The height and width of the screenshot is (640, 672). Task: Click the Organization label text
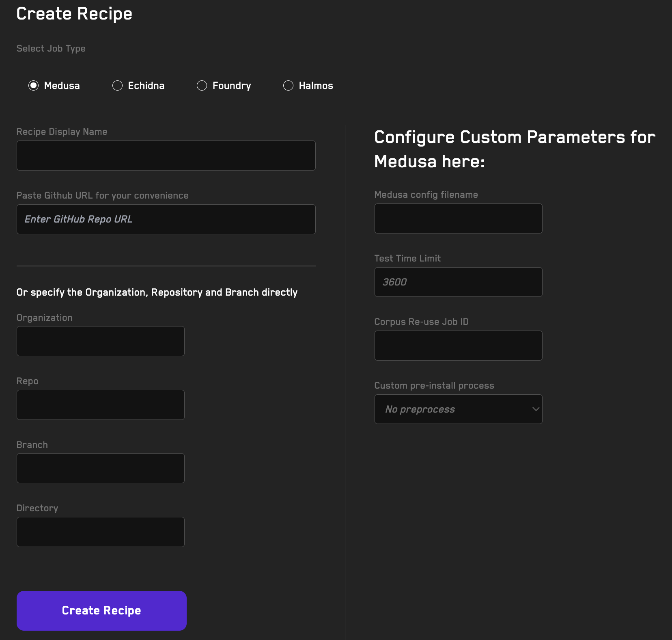(45, 318)
